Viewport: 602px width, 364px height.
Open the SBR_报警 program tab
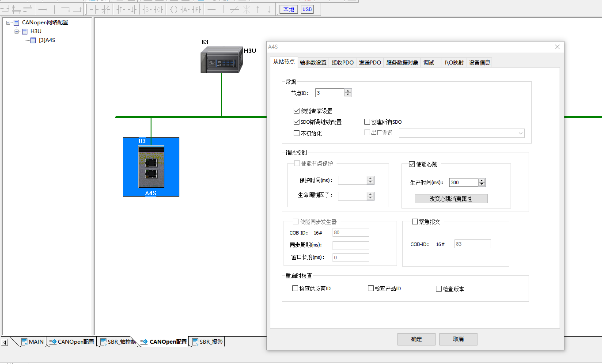click(207, 341)
